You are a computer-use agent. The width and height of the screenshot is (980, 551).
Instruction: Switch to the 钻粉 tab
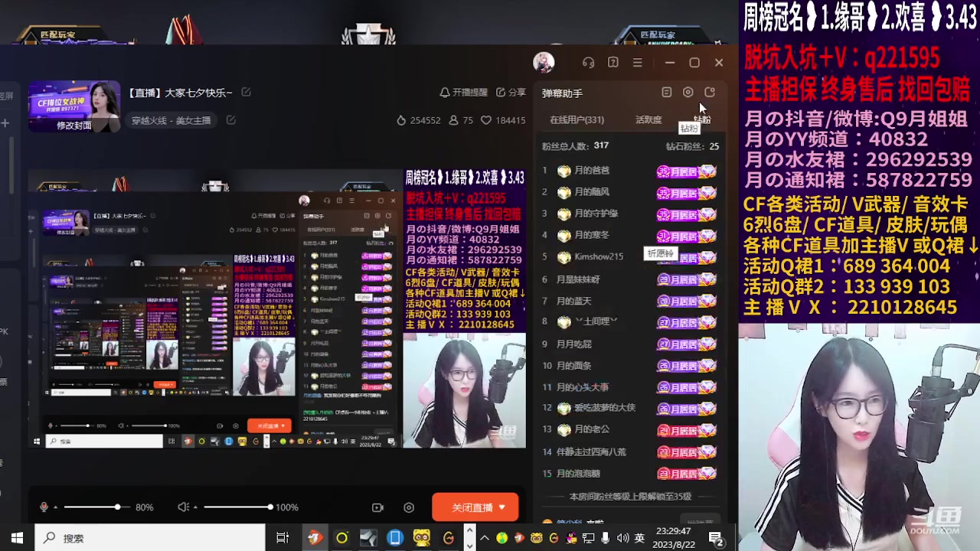coord(702,119)
